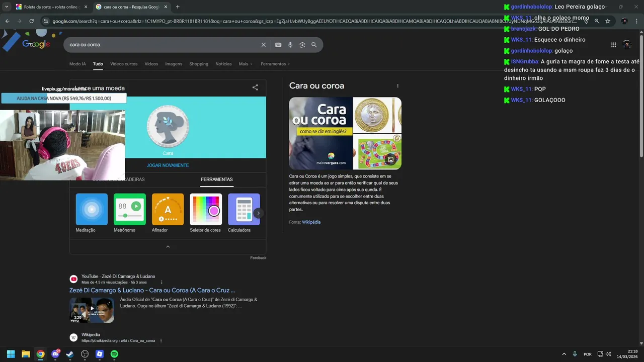Switch to the Modo IA tab
The image size is (644, 362).
(77, 64)
